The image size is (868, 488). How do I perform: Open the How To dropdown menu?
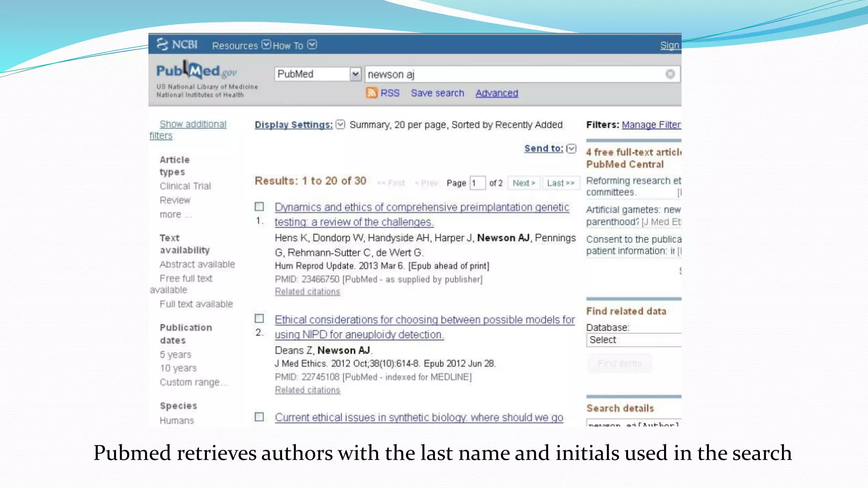pyautogui.click(x=295, y=45)
